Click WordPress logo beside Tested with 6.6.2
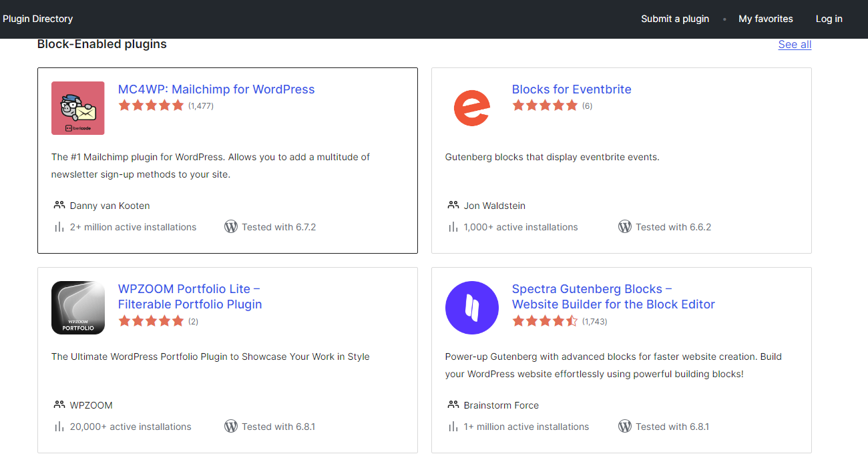This screenshot has height=464, width=868. pos(625,227)
